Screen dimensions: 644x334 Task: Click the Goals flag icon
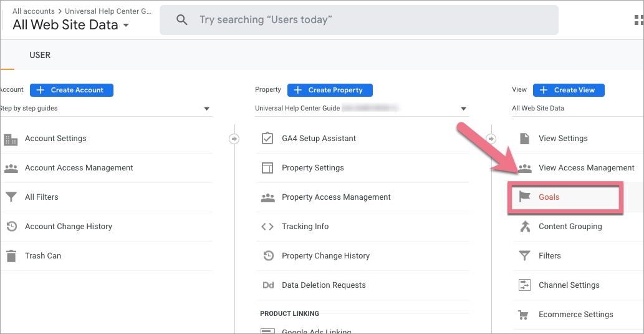525,197
